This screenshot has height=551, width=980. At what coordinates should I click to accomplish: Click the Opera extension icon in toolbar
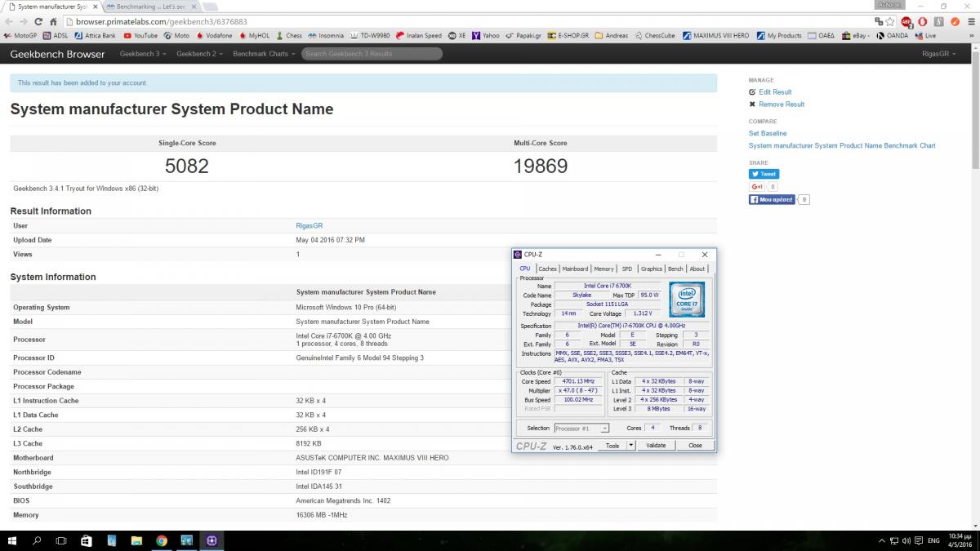click(x=923, y=22)
